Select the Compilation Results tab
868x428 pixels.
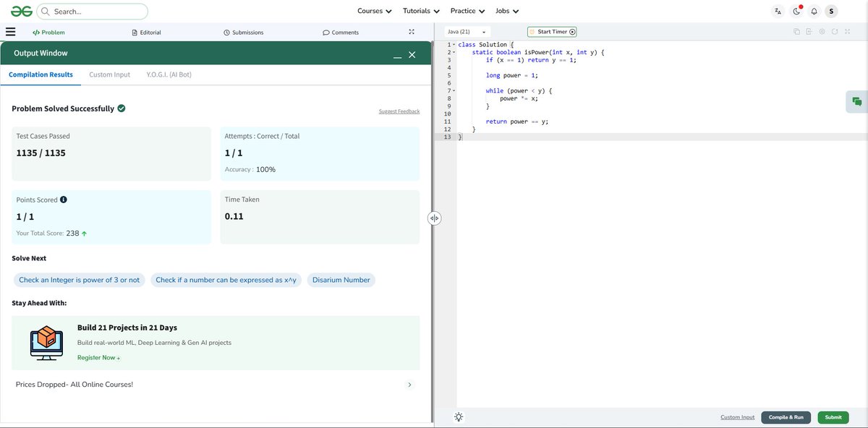click(41, 74)
